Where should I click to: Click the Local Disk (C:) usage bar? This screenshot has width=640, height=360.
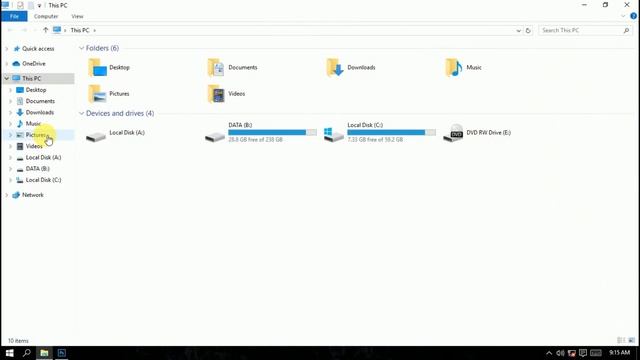(391, 132)
